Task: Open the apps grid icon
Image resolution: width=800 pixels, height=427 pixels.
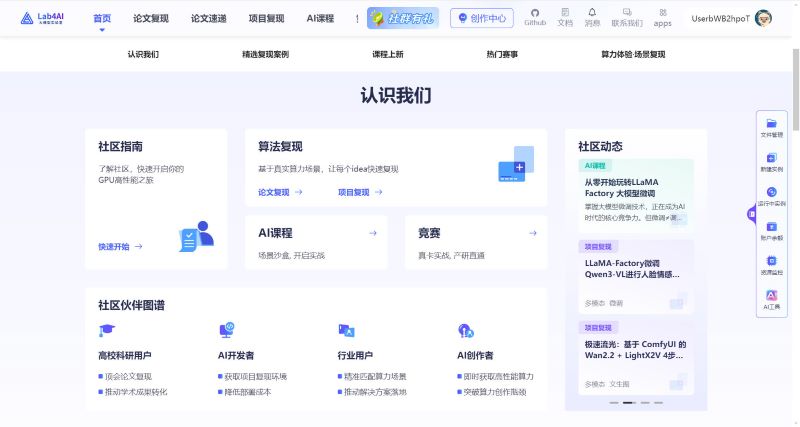Action: point(662,13)
